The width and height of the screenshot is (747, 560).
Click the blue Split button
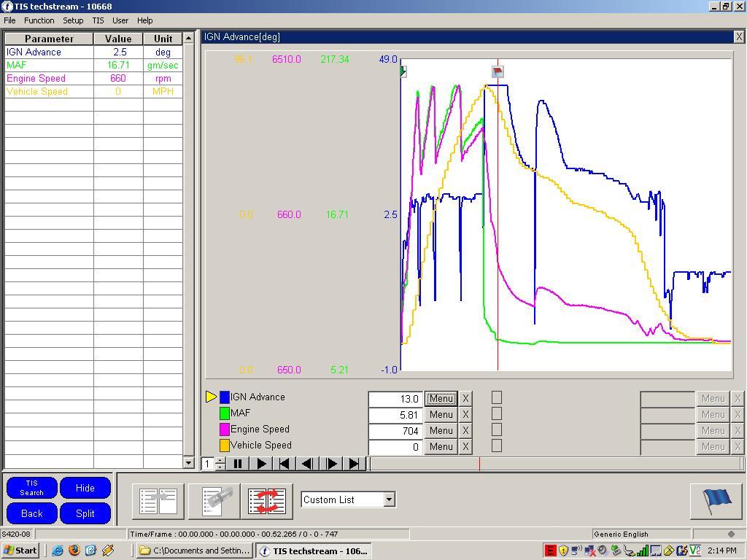pos(85,513)
